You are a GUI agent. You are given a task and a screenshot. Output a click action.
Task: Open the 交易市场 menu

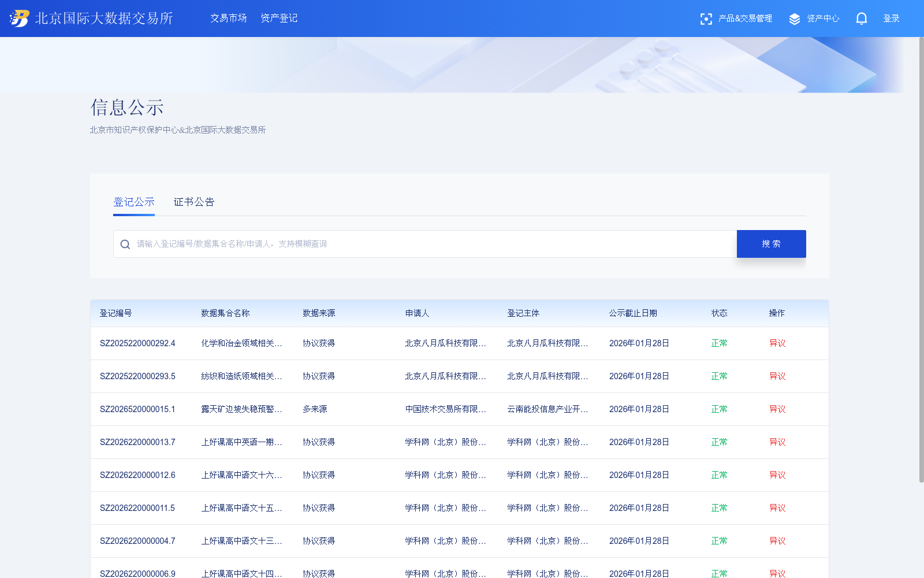pos(228,18)
